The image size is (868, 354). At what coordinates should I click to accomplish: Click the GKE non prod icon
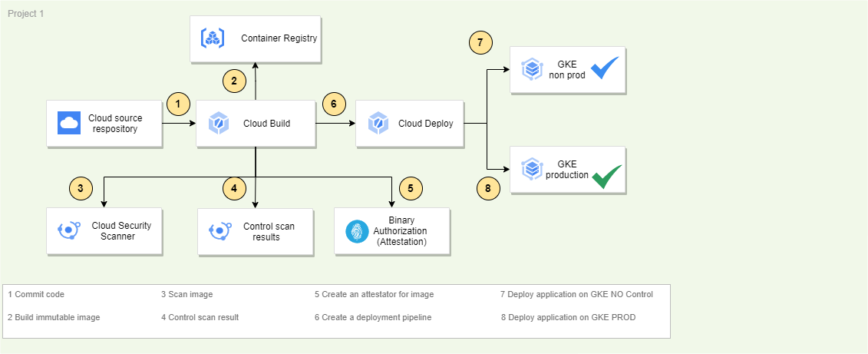point(532,70)
